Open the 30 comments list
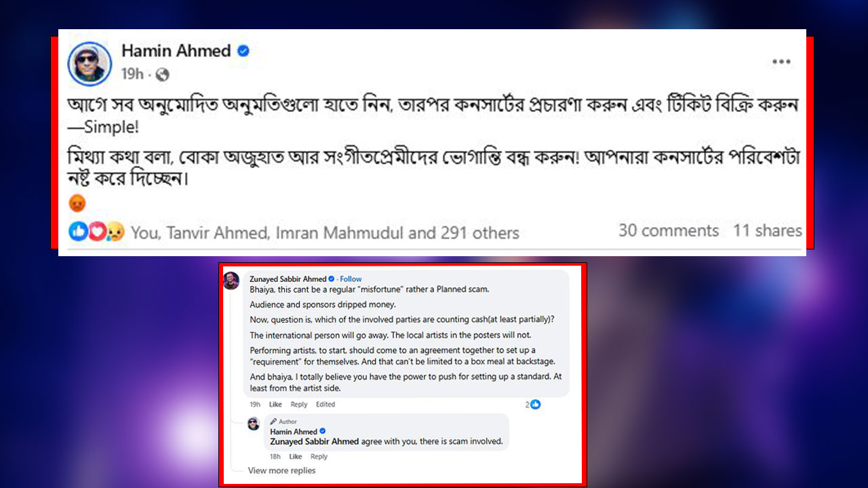 (x=668, y=231)
